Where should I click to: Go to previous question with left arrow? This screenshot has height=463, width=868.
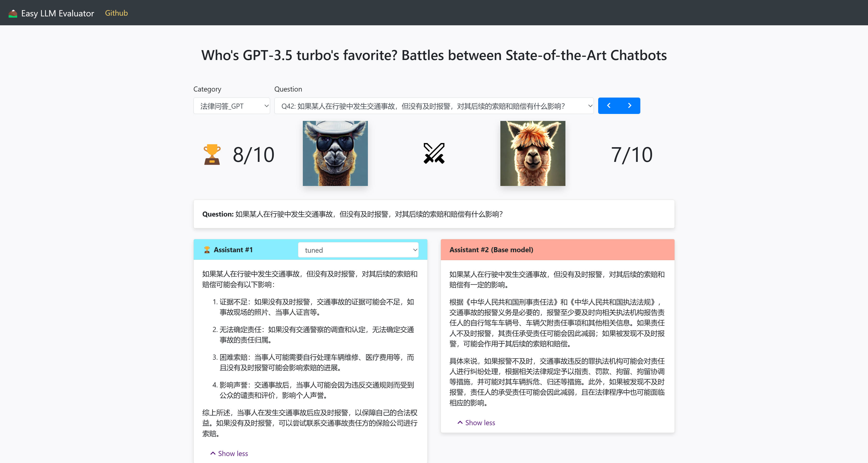click(609, 106)
